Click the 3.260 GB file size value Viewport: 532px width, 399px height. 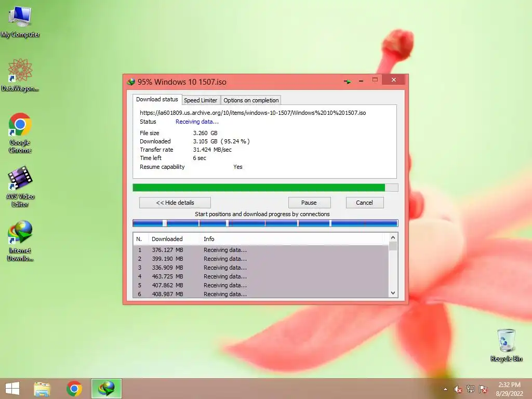[205, 133]
